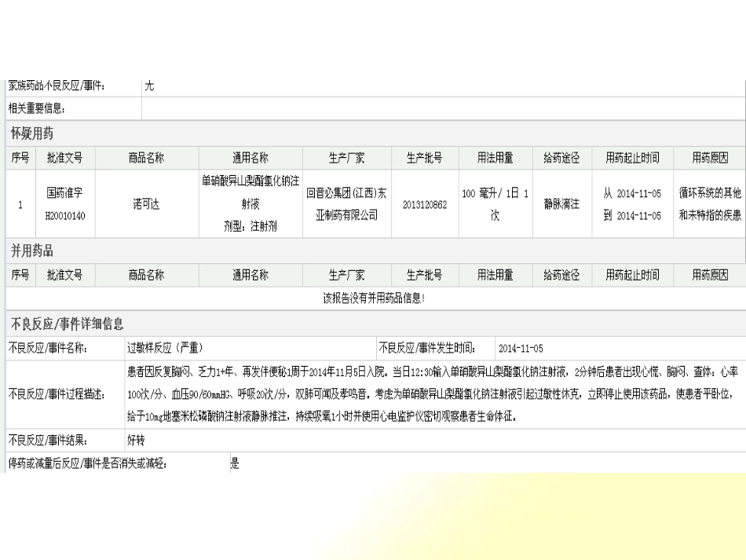This screenshot has height=560, width=746.
Task: Click the 并用药品 section header
Action: [32, 251]
